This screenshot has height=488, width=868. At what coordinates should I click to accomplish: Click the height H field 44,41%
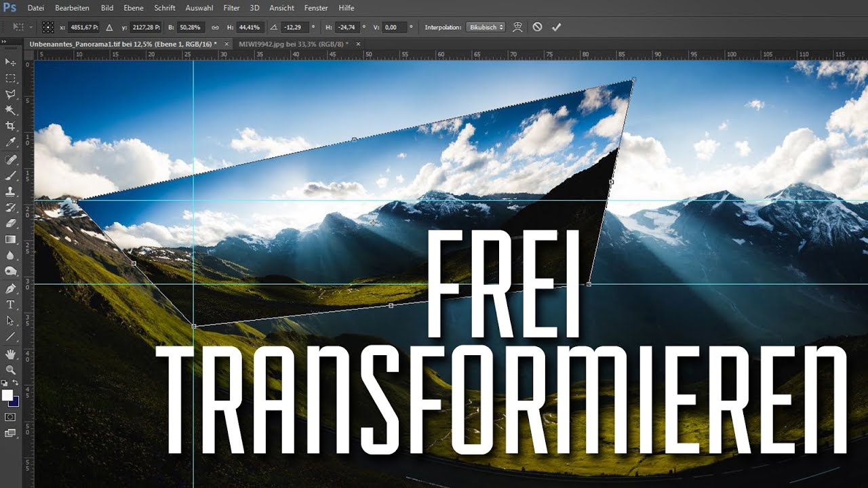coord(251,27)
